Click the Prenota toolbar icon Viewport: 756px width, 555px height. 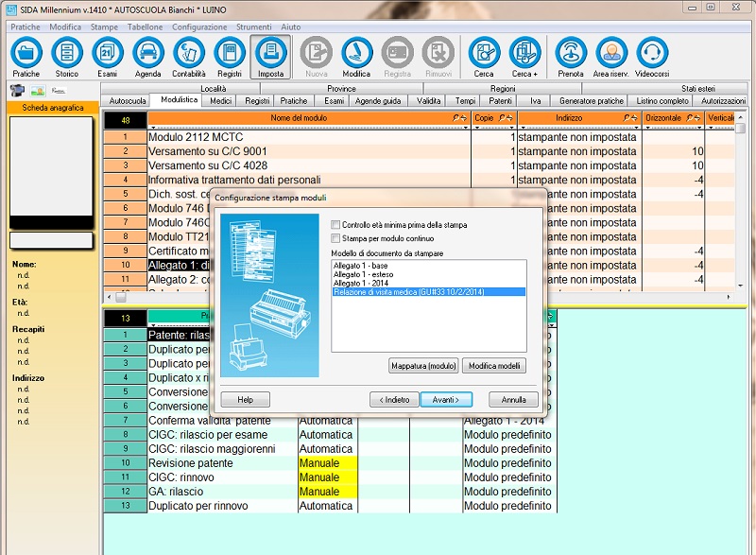coord(571,57)
